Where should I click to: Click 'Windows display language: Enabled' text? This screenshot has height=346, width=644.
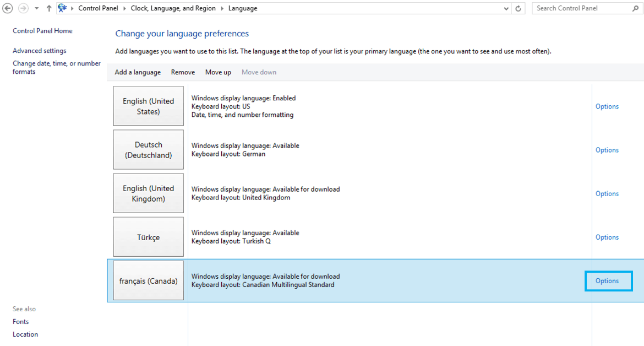tap(243, 98)
